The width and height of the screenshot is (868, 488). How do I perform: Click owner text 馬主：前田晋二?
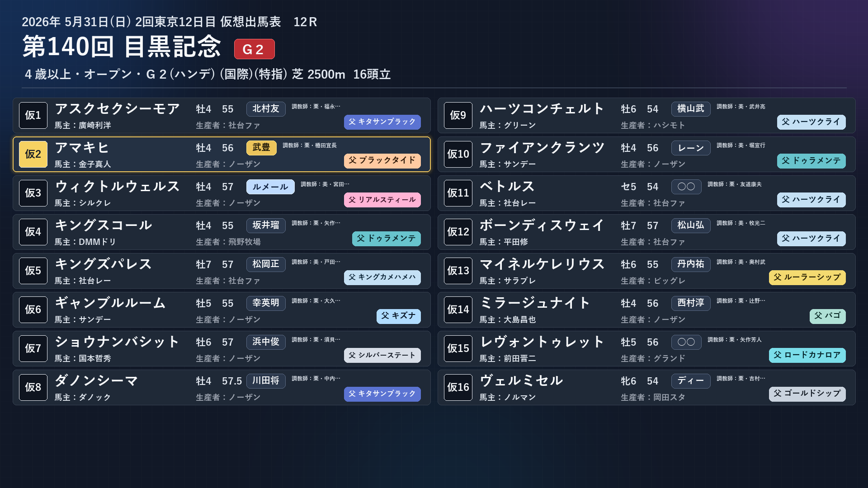508,359
